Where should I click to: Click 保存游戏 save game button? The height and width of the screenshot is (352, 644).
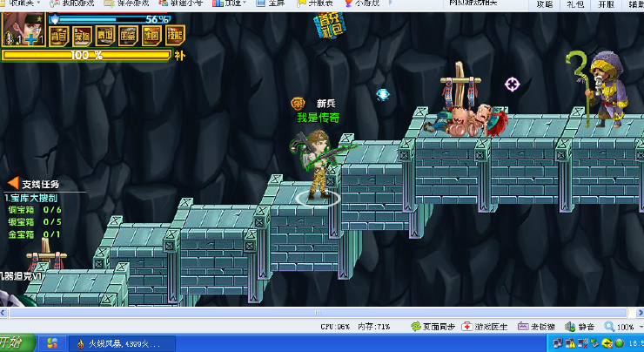127,3
